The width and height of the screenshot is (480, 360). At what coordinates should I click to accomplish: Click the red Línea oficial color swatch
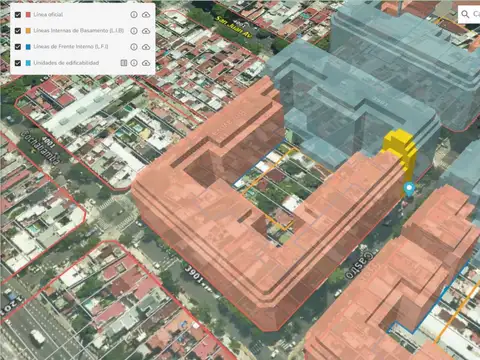click(28, 15)
